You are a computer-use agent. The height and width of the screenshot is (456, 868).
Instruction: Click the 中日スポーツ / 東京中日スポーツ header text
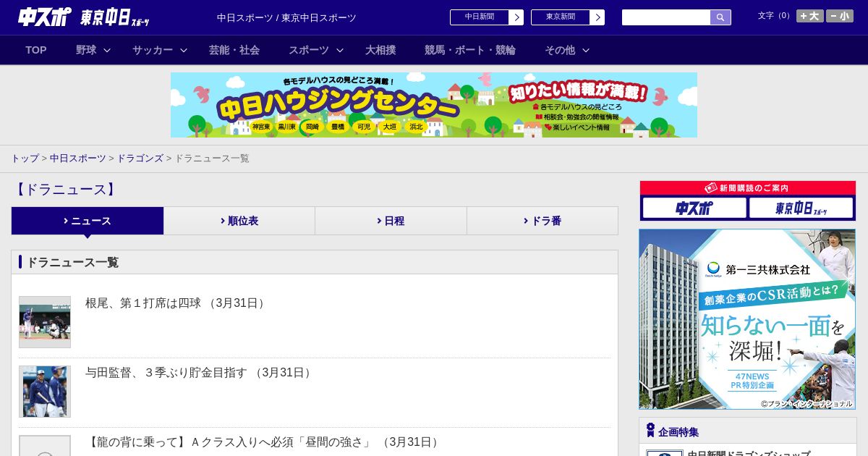(286, 17)
